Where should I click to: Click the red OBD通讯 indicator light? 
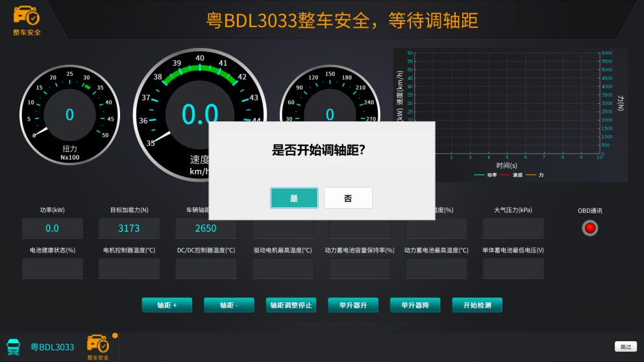[x=589, y=228]
